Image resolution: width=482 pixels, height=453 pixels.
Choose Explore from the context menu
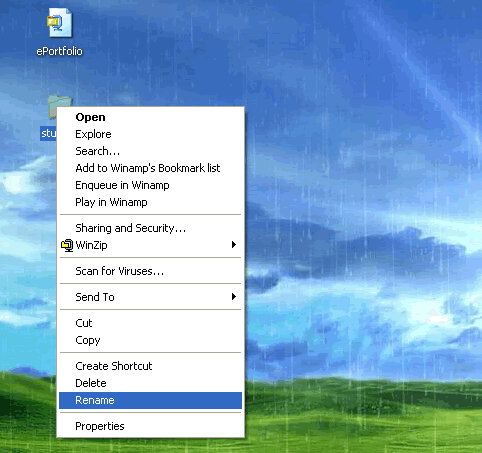pos(150,134)
